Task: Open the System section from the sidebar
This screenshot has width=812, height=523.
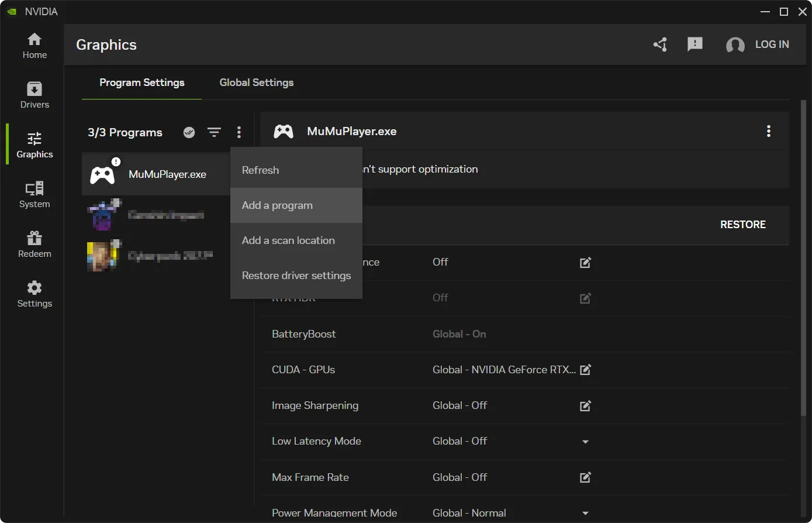Action: pos(33,194)
